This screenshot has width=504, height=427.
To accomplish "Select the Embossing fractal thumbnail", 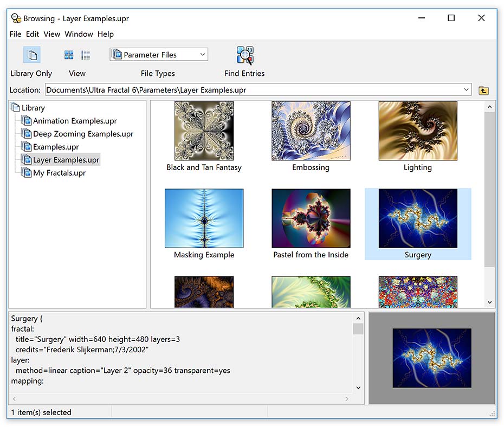I will [x=311, y=131].
